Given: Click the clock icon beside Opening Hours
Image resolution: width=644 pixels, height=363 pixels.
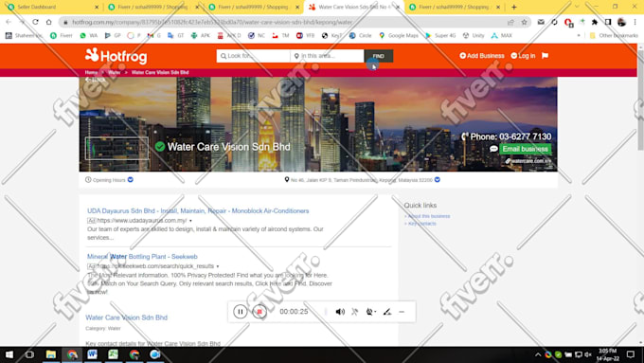Looking at the screenshot, I should coord(88,180).
